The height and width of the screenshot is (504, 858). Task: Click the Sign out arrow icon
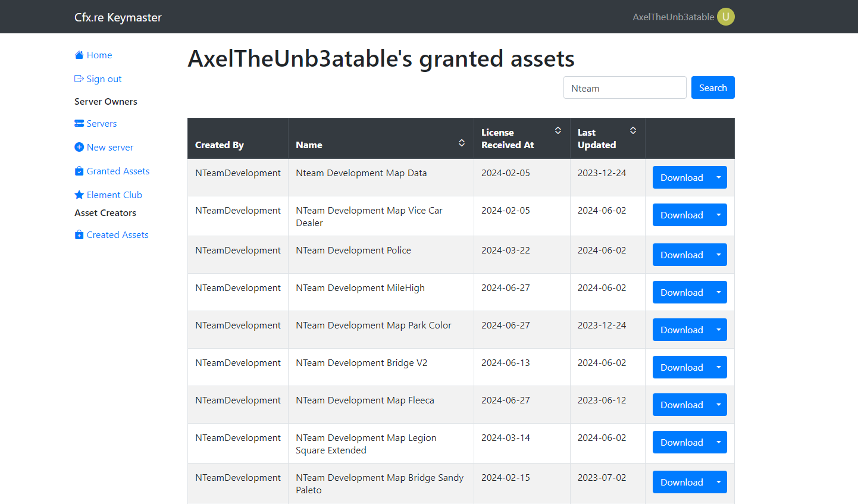[x=79, y=79]
